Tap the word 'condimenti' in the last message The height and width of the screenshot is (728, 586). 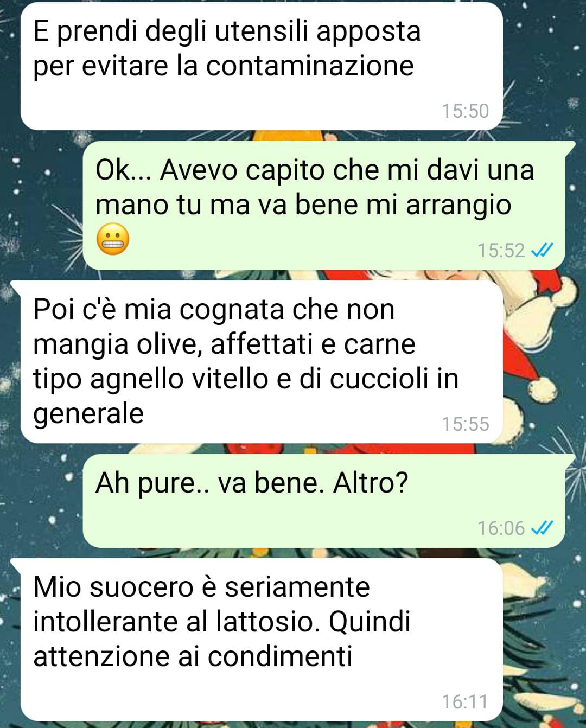pos(280,656)
